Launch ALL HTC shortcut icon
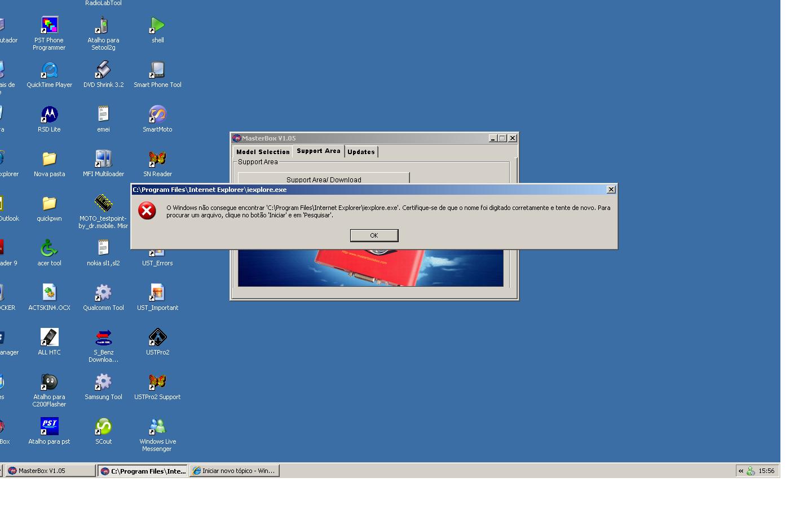This screenshot has height=508, width=812. 49,338
